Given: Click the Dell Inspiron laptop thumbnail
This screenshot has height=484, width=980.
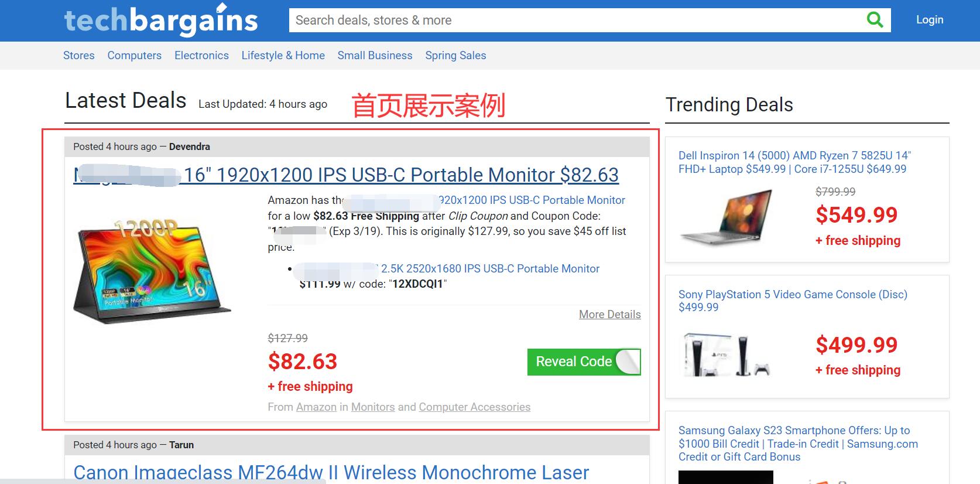Looking at the screenshot, I should [726, 217].
